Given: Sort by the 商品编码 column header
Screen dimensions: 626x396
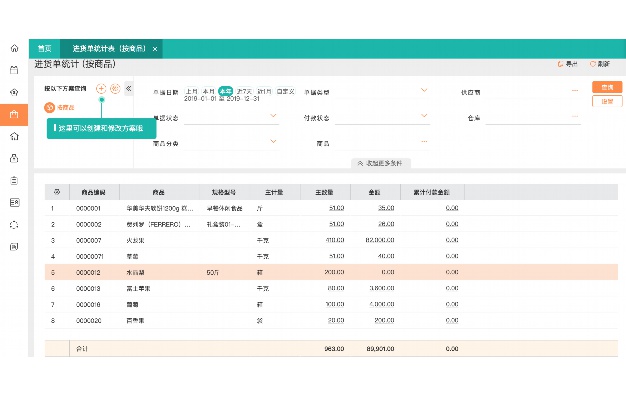Looking at the screenshot, I should [93, 192].
